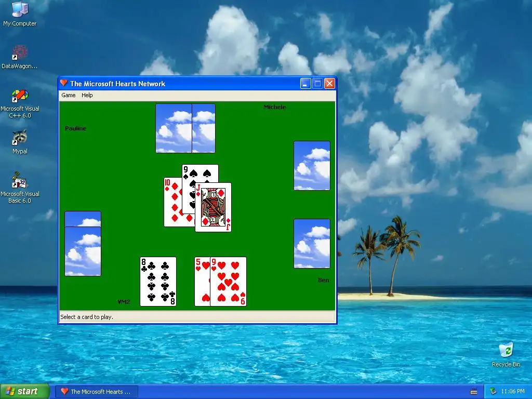The width and height of the screenshot is (532, 399).
Task: Open the My Computer desktop icon
Action: 20,14
